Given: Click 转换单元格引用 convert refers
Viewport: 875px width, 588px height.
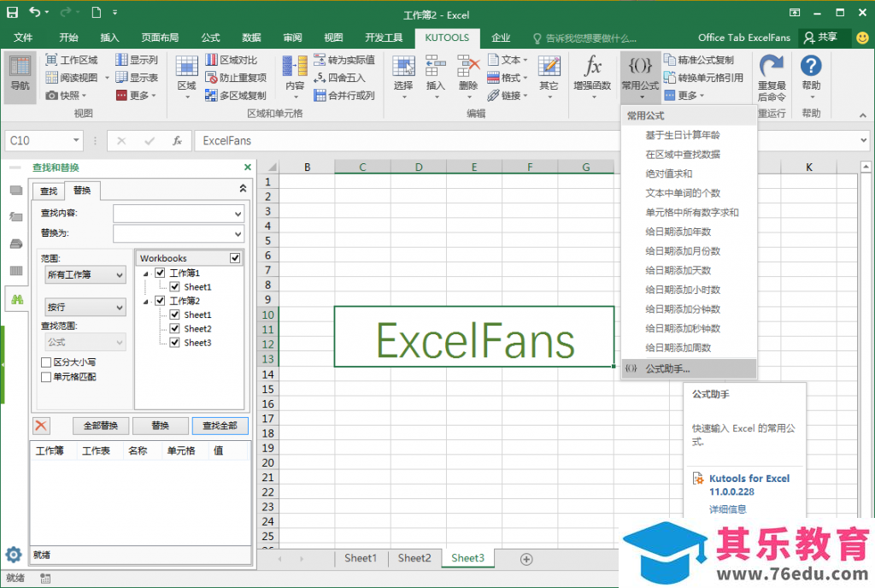Looking at the screenshot, I should point(704,78).
